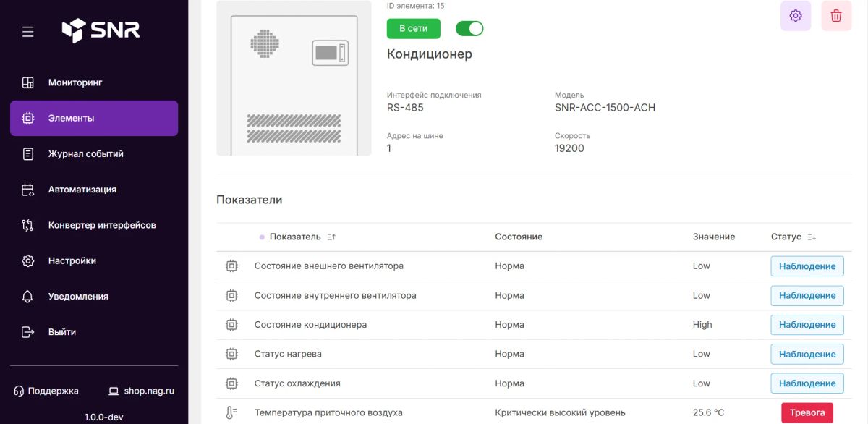Image resolution: width=868 pixels, height=424 pixels.
Task: Open Журнал событий
Action: [x=94, y=153]
